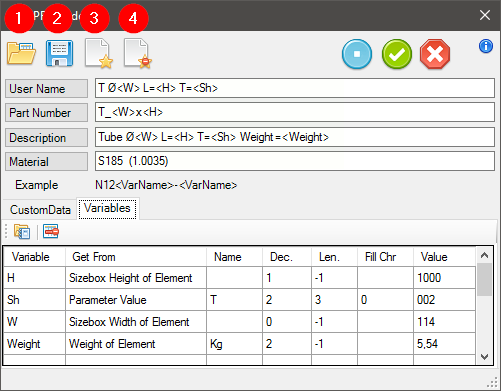Click the Dec. column header
The image size is (502, 392).
[287, 257]
